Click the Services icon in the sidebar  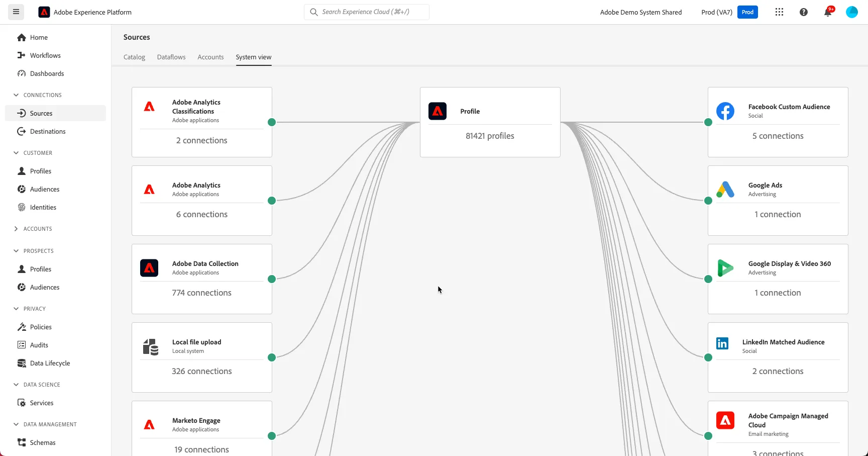pos(22,403)
